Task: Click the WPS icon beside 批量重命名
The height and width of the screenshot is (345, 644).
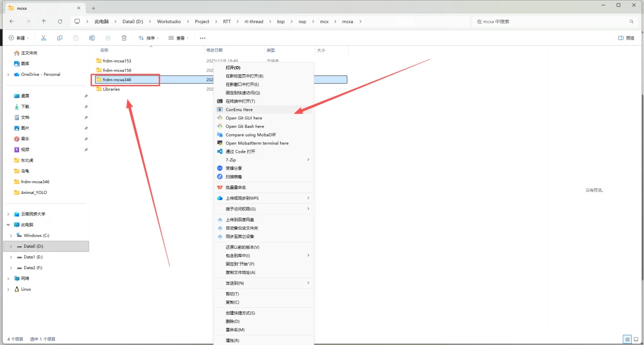Action: 219,188
